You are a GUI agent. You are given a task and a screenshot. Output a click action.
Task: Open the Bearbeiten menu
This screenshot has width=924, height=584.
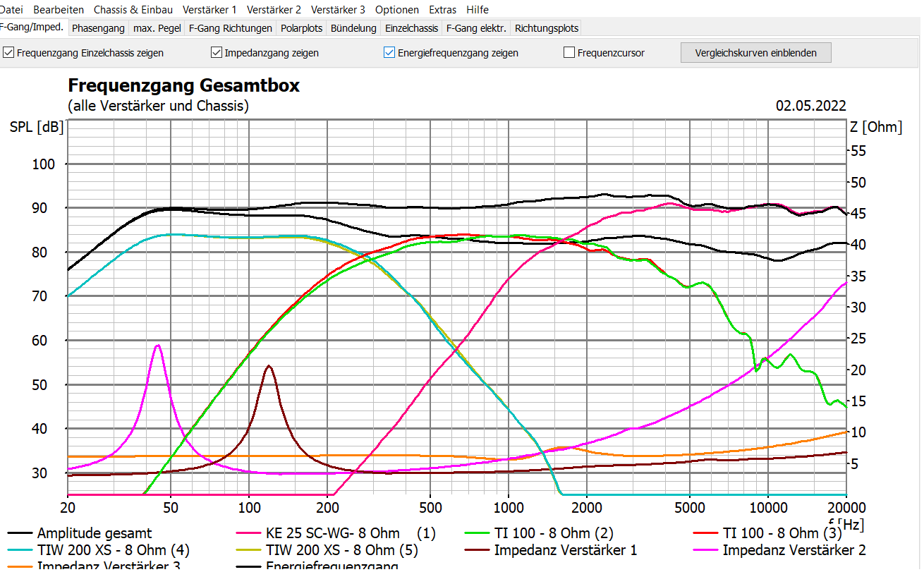pyautogui.click(x=59, y=10)
